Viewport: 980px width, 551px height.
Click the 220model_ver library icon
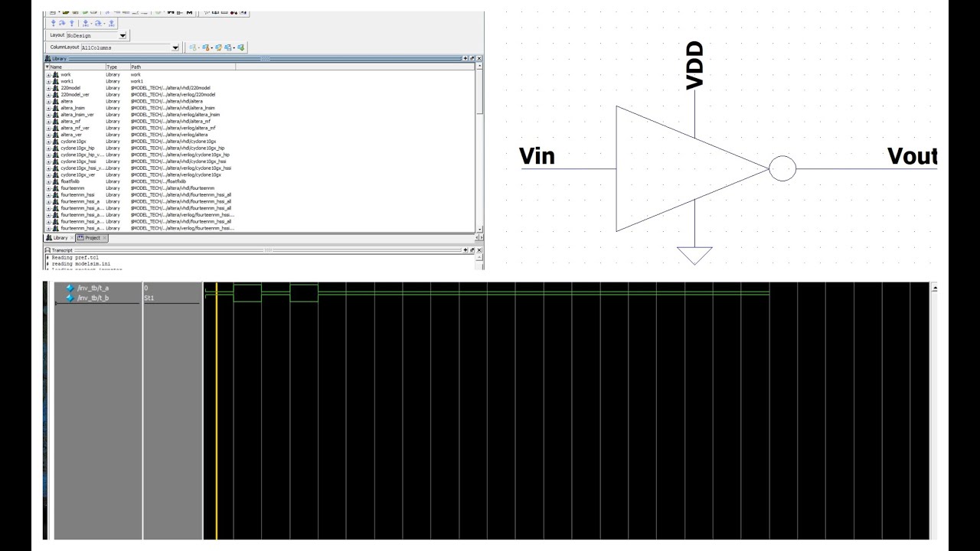(55, 94)
